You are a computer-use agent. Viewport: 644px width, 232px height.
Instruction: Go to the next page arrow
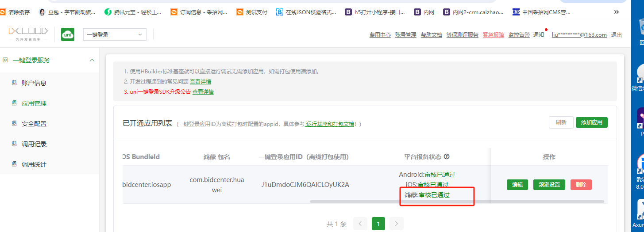pos(396,224)
